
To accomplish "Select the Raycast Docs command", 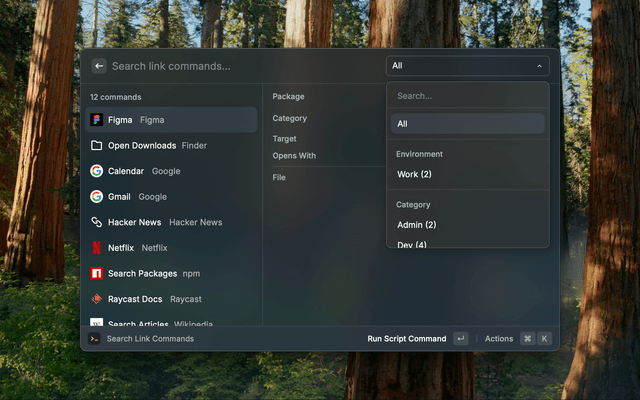I will pos(171,299).
